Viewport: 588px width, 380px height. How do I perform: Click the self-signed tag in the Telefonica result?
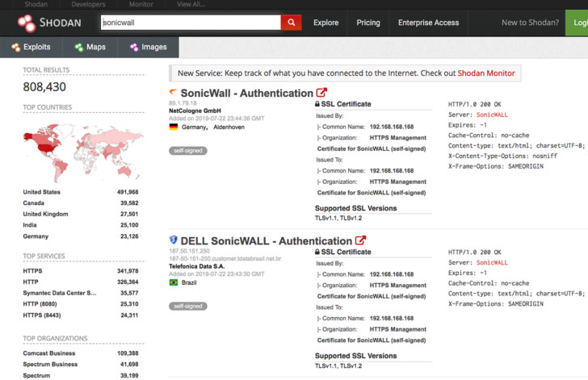tap(188, 306)
